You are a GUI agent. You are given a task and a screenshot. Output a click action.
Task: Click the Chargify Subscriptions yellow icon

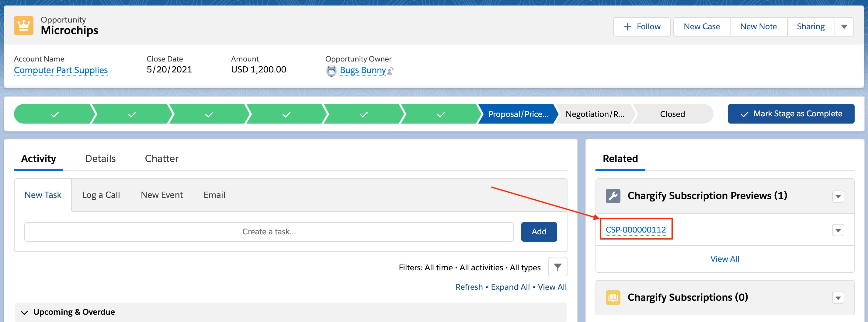(x=613, y=297)
